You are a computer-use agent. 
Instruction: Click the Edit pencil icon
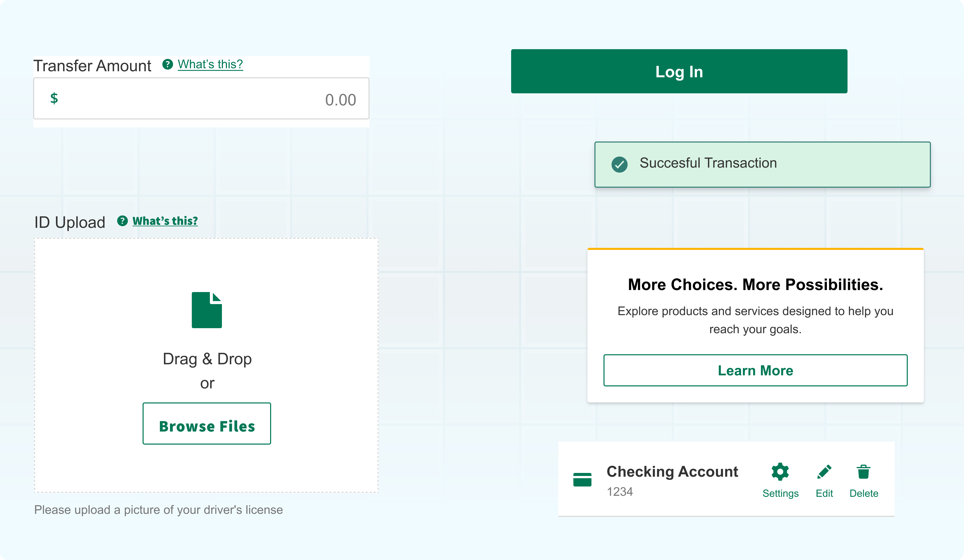(x=824, y=472)
